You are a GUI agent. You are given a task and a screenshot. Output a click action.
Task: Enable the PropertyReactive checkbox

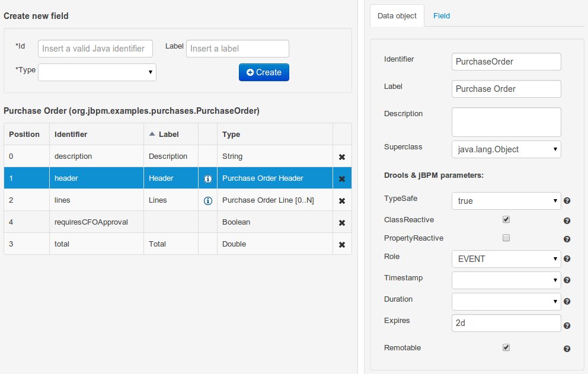(x=506, y=238)
